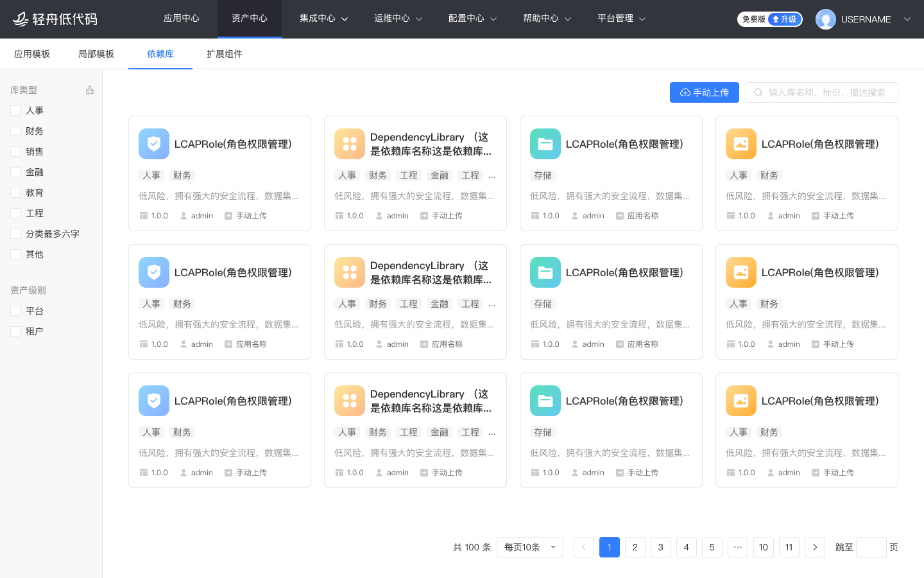924x578 pixels.
Task: Click the 跳至 page number input
Action: pos(871,547)
